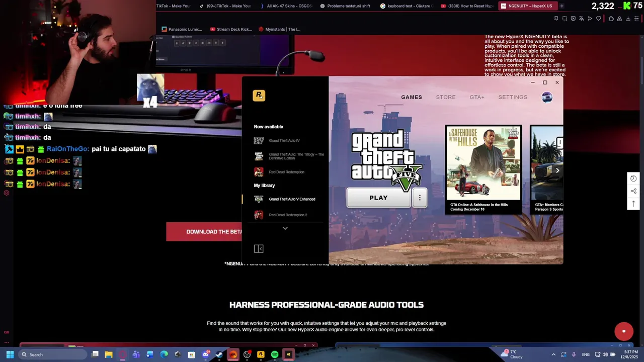Image resolution: width=644 pixels, height=362 pixels.
Task: Open Panasonic Lumix bookmark
Action: click(x=182, y=29)
